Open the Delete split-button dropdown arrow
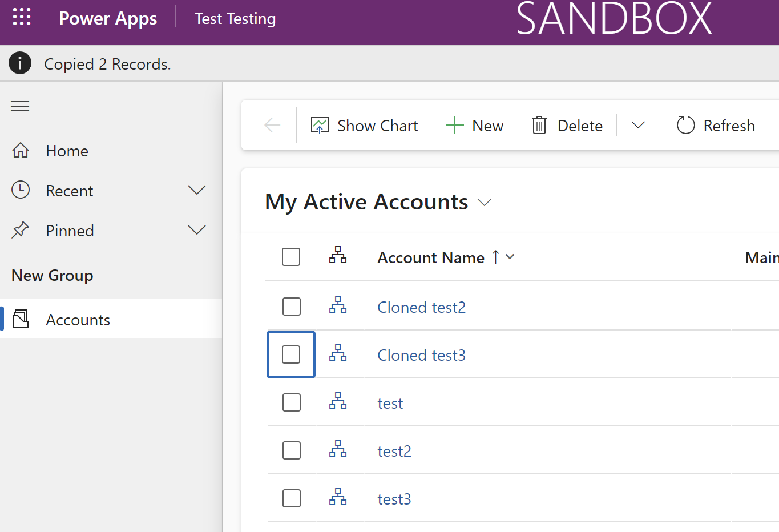This screenshot has width=779, height=532. point(638,125)
